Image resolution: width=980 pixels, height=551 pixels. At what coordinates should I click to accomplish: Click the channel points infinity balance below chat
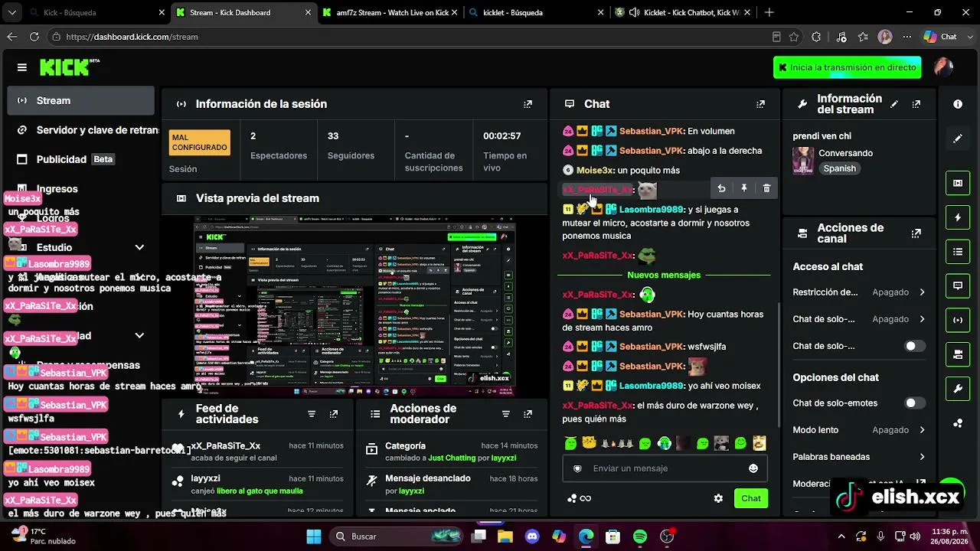[580, 498]
